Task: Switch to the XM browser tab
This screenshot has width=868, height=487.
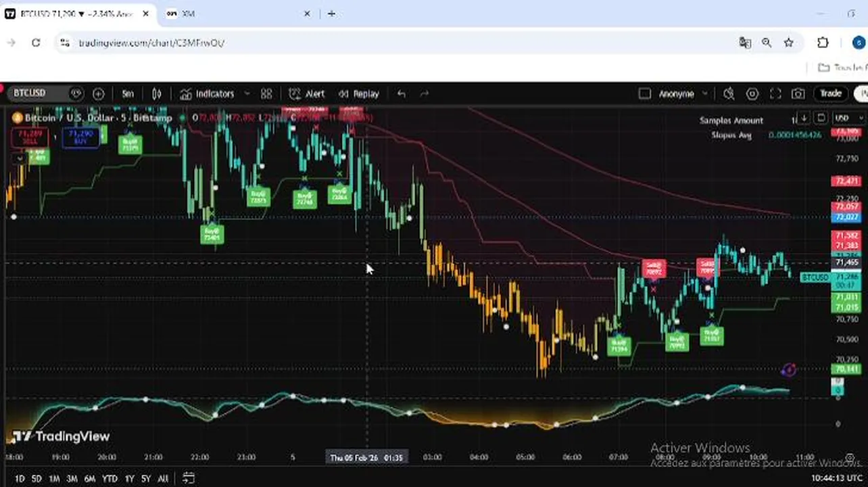Action: (x=237, y=14)
